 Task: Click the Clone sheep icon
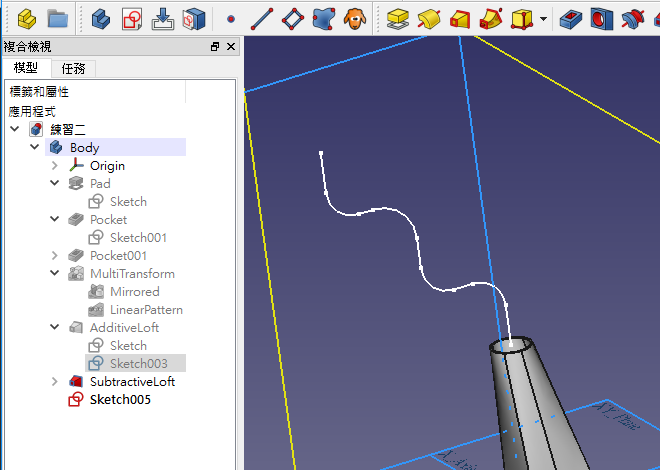coord(355,19)
